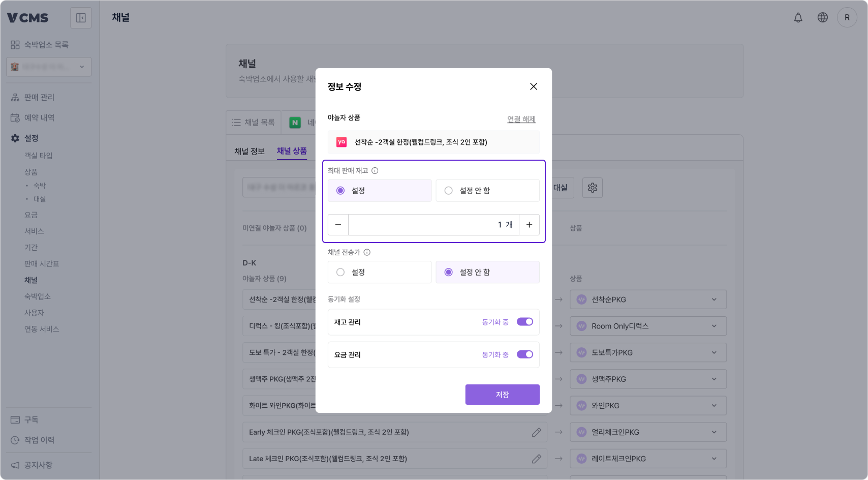Open the channel settings gear icon
Viewport: 868px width, 480px height.
click(x=592, y=188)
